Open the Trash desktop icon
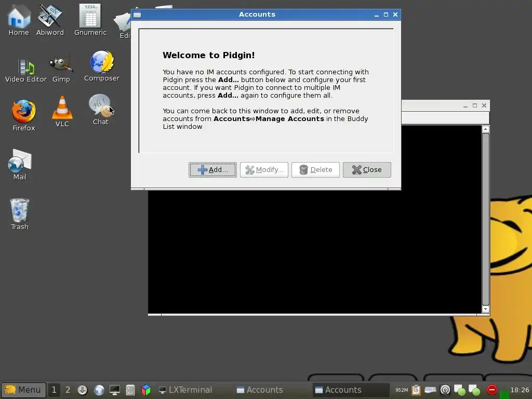This screenshot has width=532, height=399. [x=19, y=215]
